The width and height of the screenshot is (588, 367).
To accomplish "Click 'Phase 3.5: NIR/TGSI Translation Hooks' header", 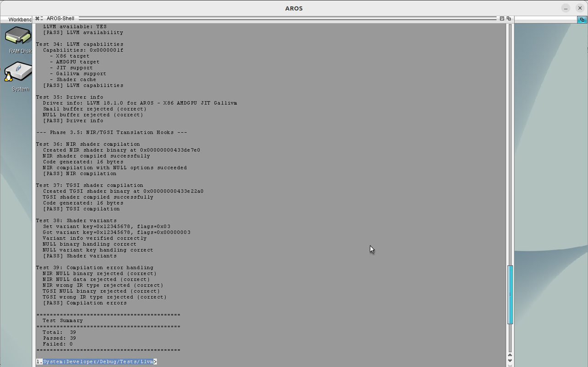I will [x=112, y=132].
